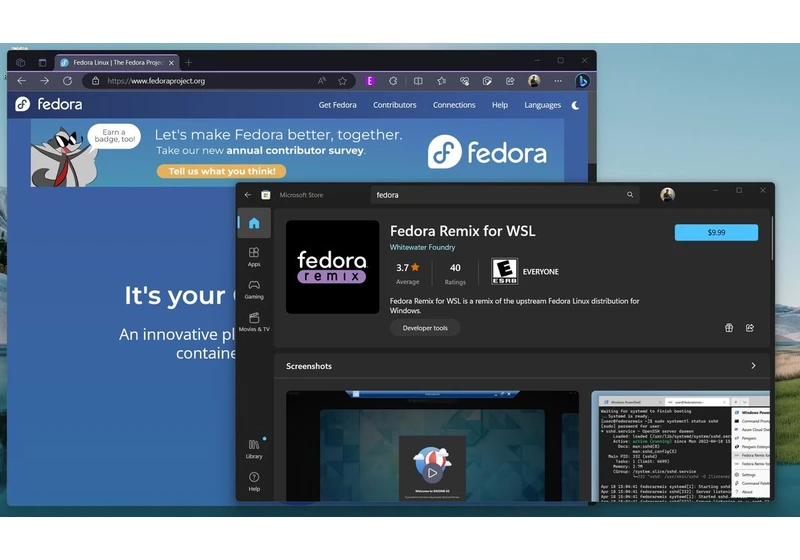Open Edge profile avatar
This screenshot has height=560, width=800.
[534, 81]
